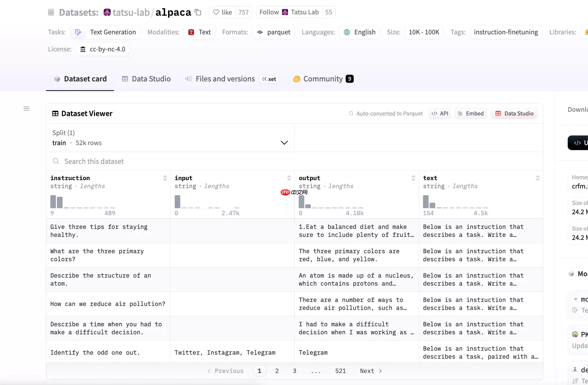Click the text column length histogram
Image resolution: width=588 pixels, height=385 pixels.
(455, 202)
